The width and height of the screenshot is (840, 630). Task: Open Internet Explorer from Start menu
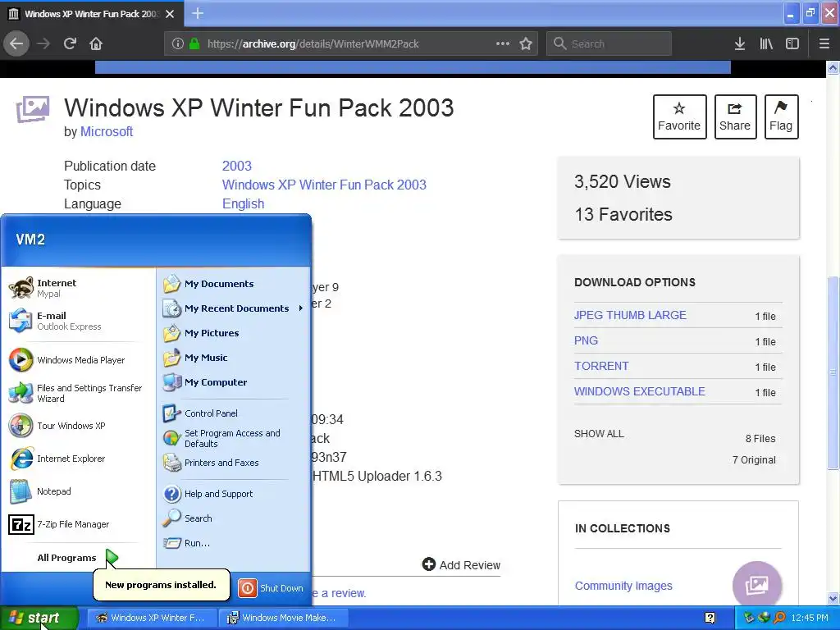coord(78,459)
